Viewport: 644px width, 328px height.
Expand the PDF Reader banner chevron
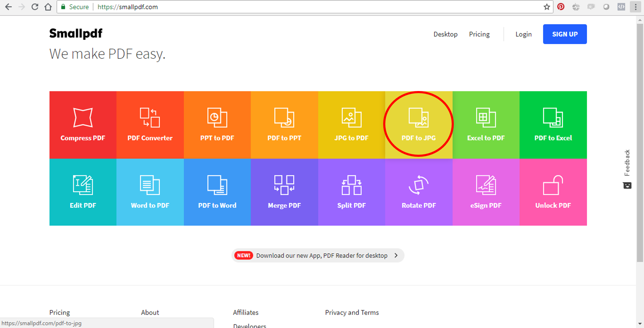click(x=396, y=255)
